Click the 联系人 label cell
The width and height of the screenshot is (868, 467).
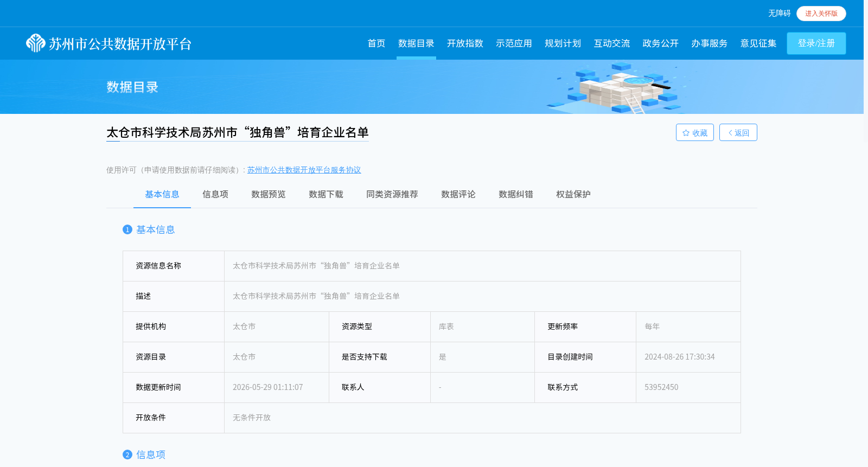tap(380, 387)
